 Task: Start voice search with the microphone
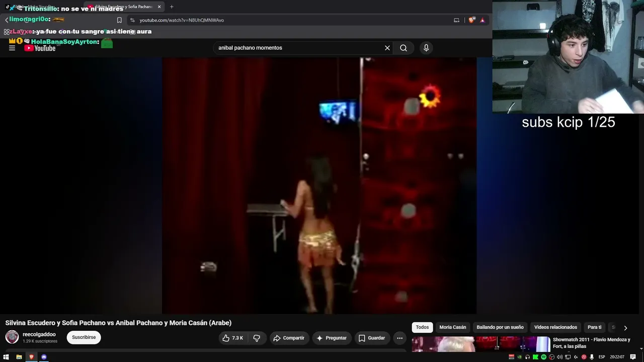click(x=426, y=48)
